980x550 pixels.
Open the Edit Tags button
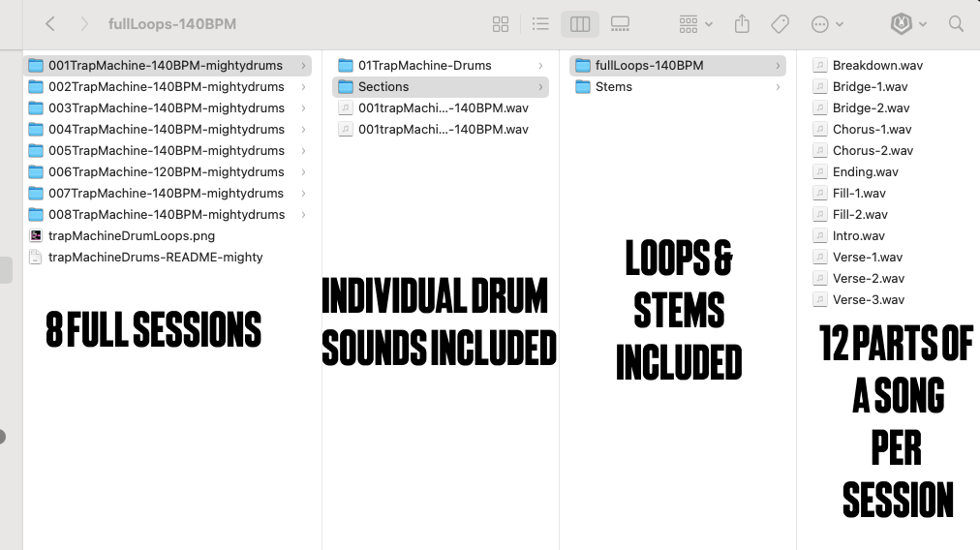[781, 24]
